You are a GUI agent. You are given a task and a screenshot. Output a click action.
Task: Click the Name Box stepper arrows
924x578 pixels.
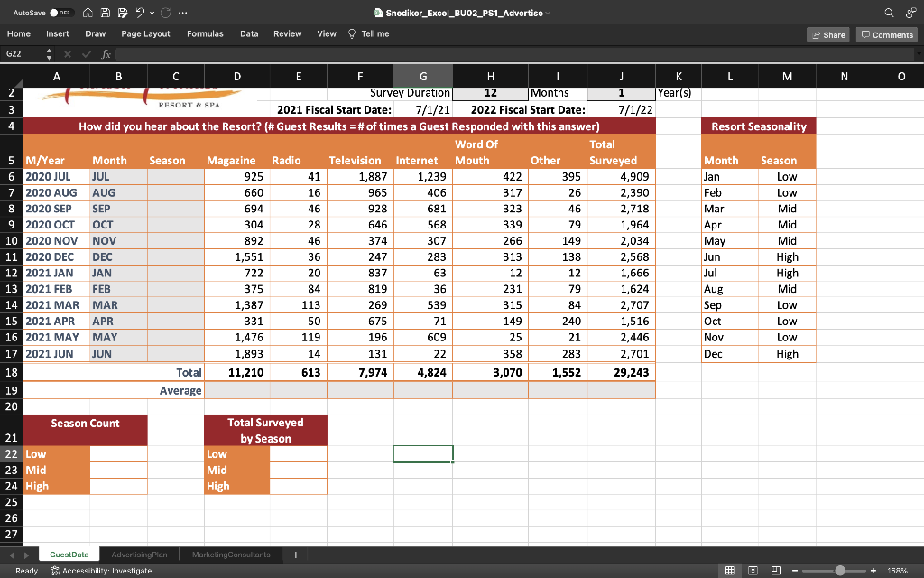49,53
